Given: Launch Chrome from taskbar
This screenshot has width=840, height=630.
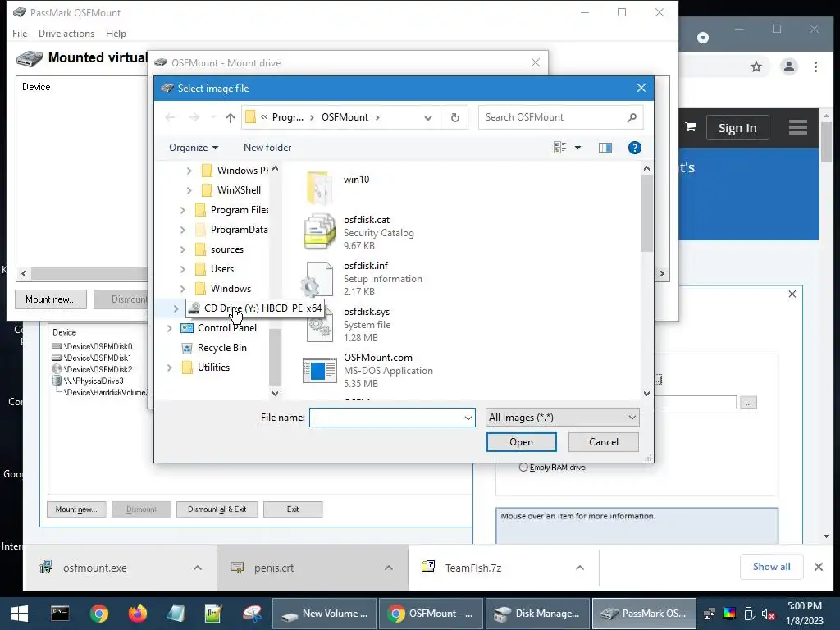Looking at the screenshot, I should [x=98, y=614].
